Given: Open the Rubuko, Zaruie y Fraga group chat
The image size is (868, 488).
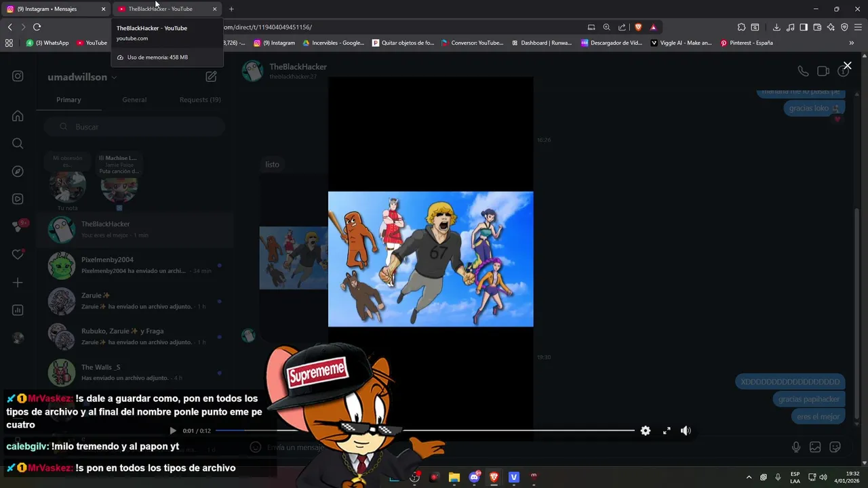Looking at the screenshot, I should tap(134, 337).
